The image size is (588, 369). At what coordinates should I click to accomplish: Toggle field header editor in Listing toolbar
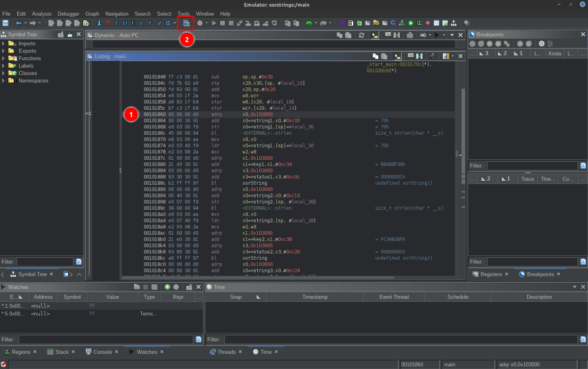(411, 56)
